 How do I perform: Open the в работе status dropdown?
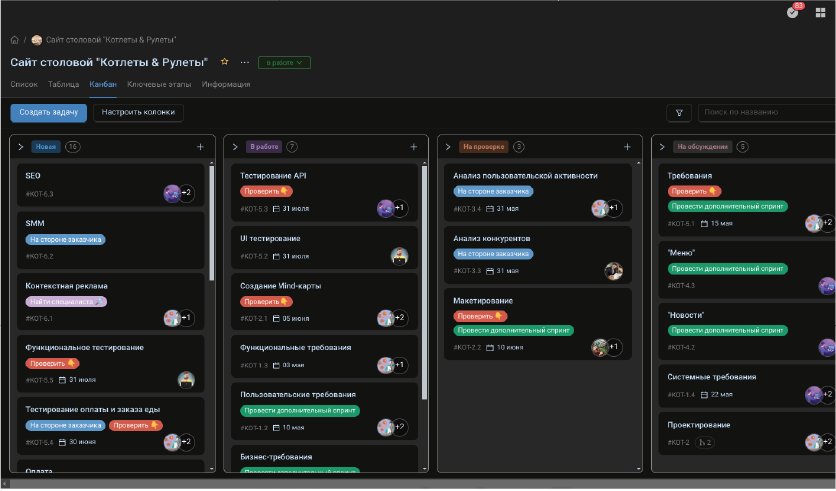click(284, 62)
